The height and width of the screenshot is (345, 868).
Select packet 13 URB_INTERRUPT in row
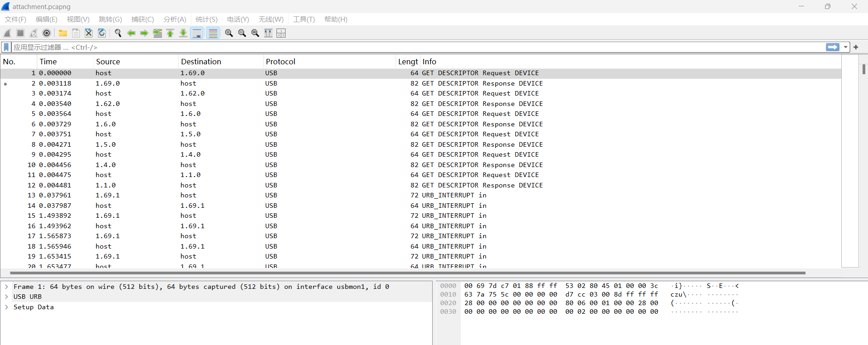point(421,195)
